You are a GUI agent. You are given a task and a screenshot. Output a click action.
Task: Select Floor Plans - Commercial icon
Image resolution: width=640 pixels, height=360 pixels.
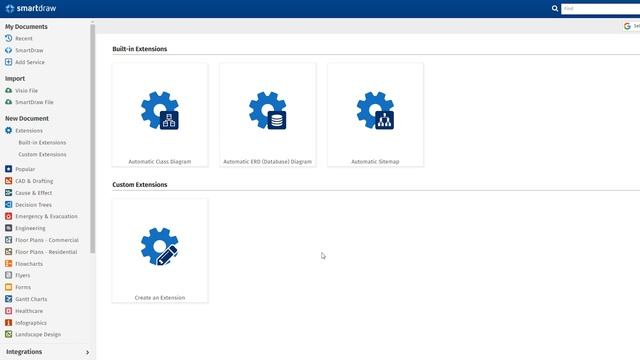click(x=9, y=240)
